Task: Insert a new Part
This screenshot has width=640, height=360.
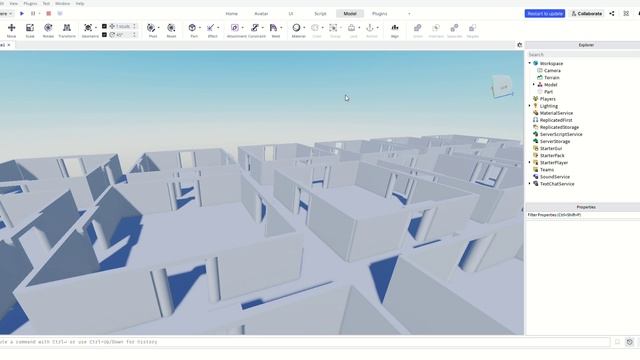Action: pos(192,28)
